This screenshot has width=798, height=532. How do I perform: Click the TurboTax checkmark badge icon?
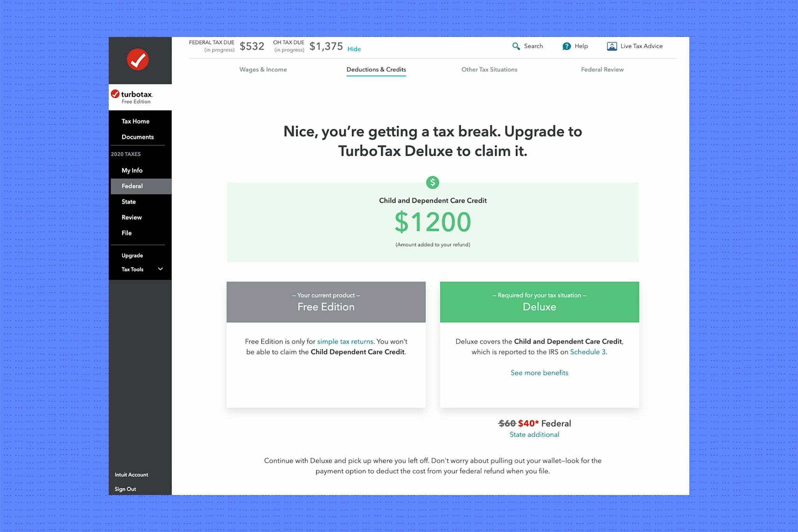(x=139, y=59)
